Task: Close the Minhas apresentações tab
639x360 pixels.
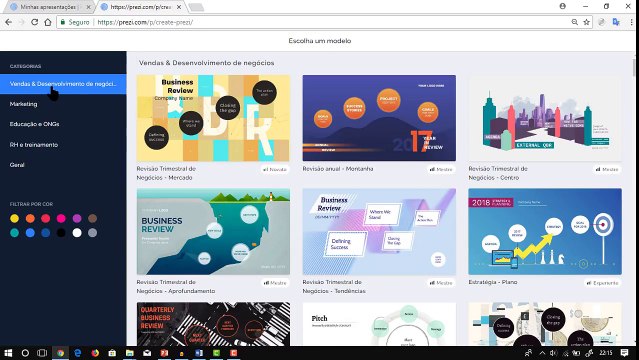Action: 88,7
